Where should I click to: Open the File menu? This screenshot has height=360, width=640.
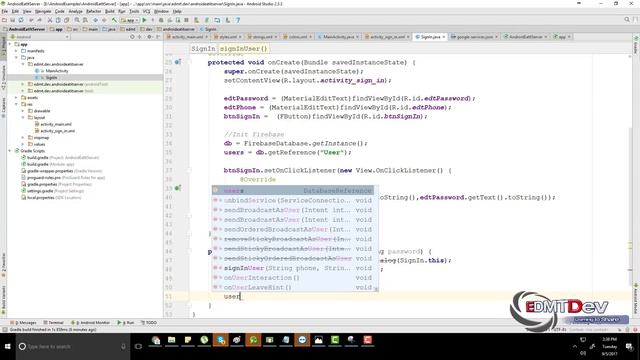(4, 11)
